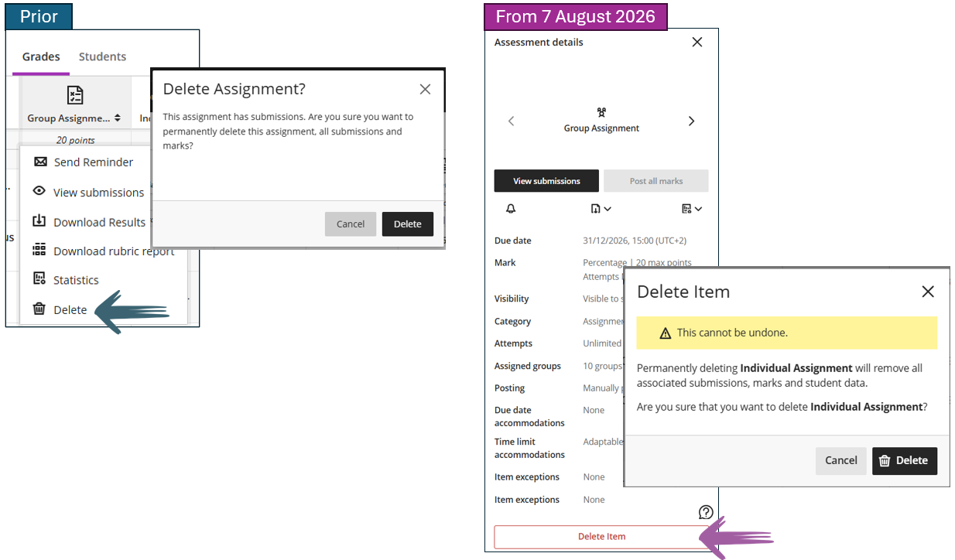
Task: Click Cancel in the Delete Assignment dialog
Action: 351,224
